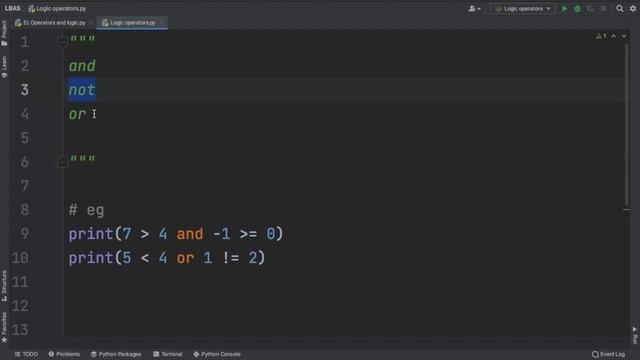640x360 pixels.
Task: Collapse docstring fold marker on line 1
Action: tap(62, 41)
